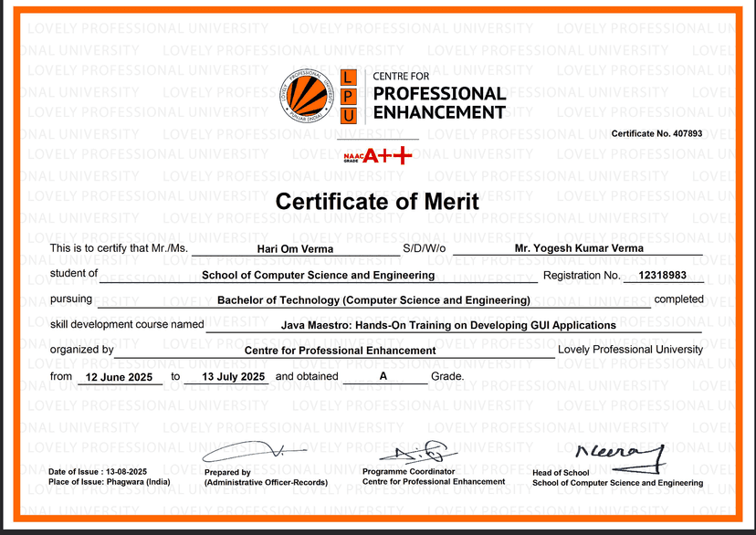Viewport: 756px width, 535px height.
Task: Select the start date "12 June 2025"
Action: pos(119,377)
